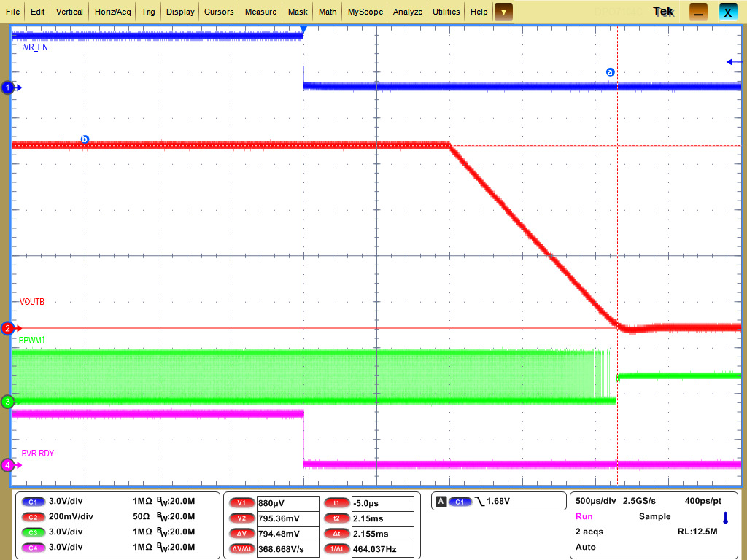The width and height of the screenshot is (747, 560).
Task: Click the 1/Δt frequency button
Action: click(x=336, y=548)
